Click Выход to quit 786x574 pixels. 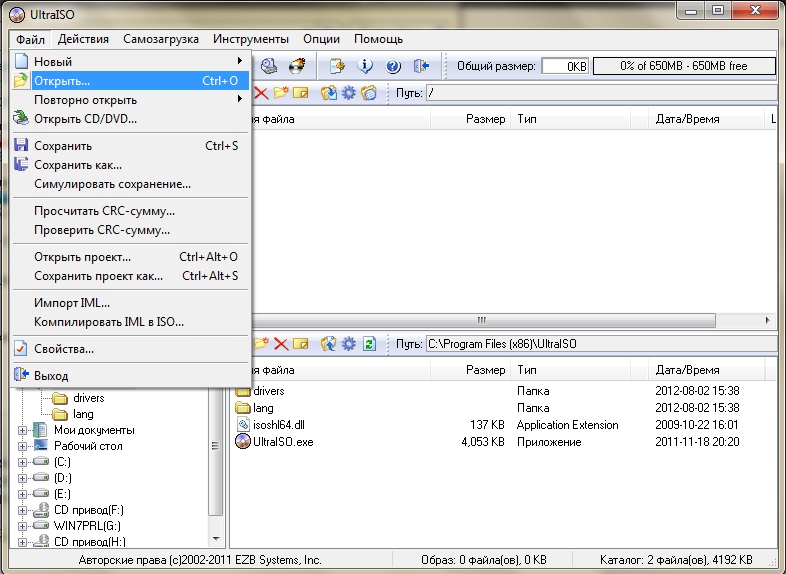130,375
